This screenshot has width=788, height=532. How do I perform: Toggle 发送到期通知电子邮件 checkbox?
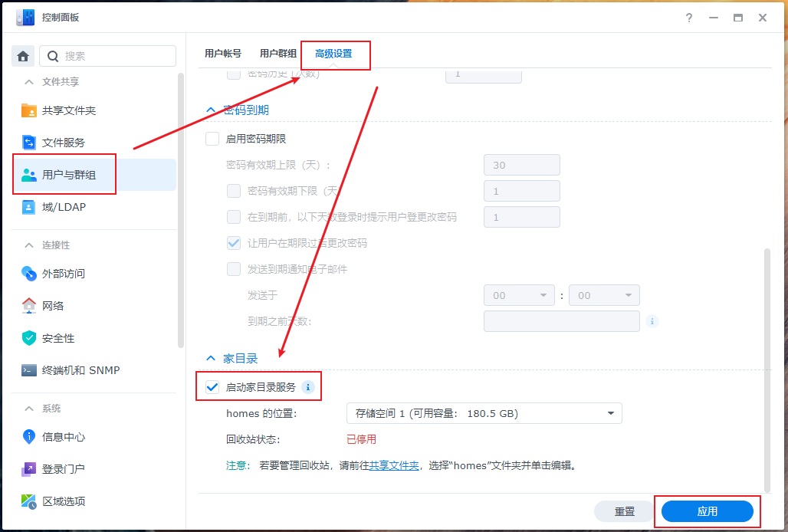(x=234, y=269)
